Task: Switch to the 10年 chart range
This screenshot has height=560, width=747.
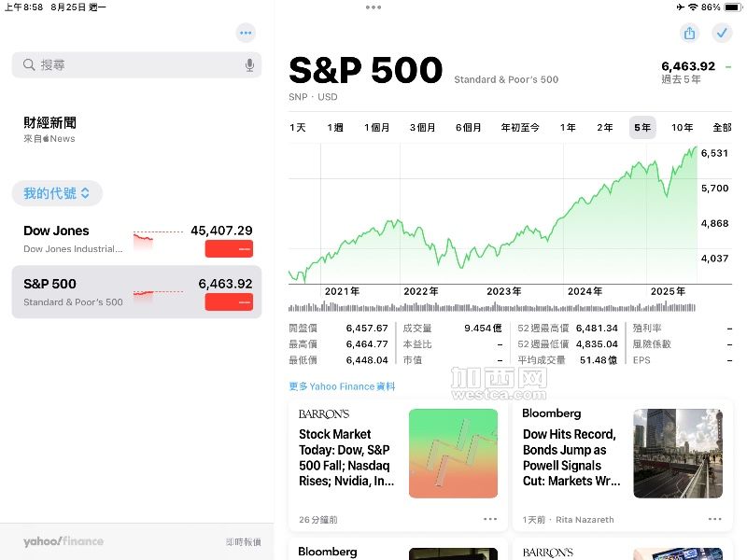Action: [x=682, y=128]
